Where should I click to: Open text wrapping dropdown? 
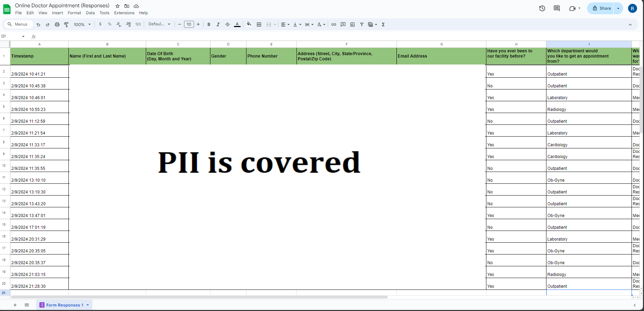[x=309, y=25]
